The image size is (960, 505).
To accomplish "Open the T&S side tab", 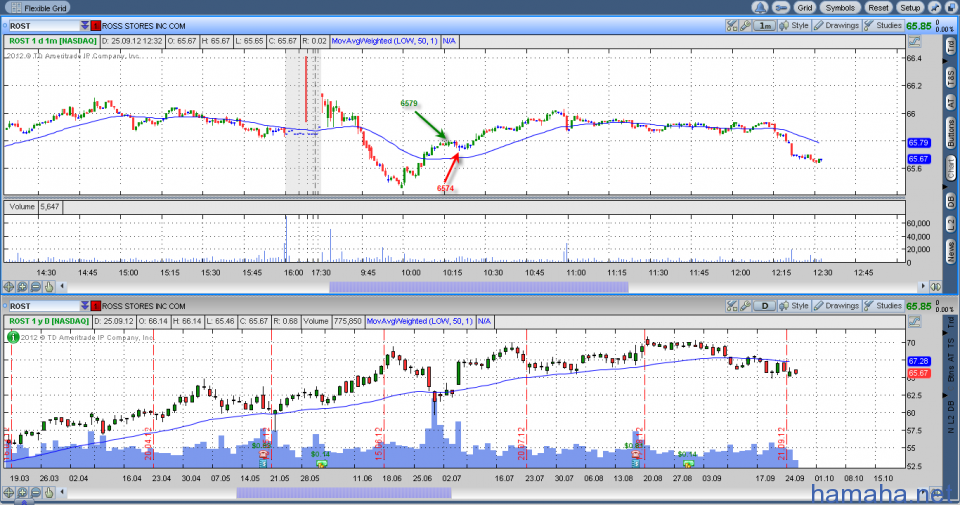I will (951, 77).
